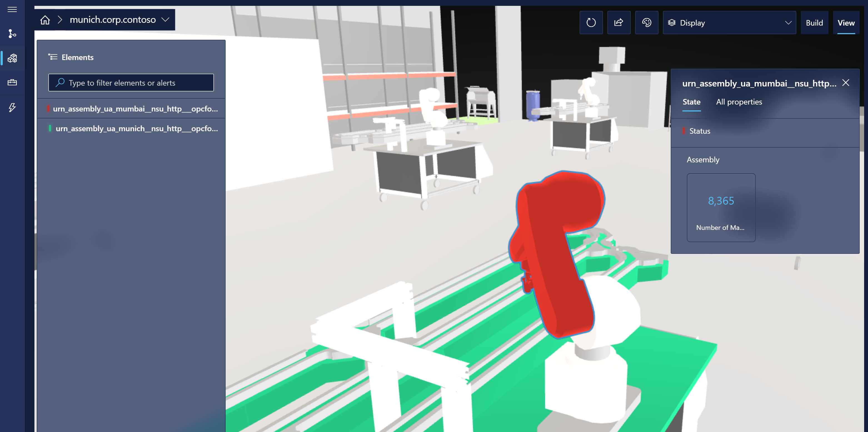Image resolution: width=868 pixels, height=432 pixels.
Task: Close the urn_assembly_ua_mumbai properties panel
Action: (x=846, y=82)
